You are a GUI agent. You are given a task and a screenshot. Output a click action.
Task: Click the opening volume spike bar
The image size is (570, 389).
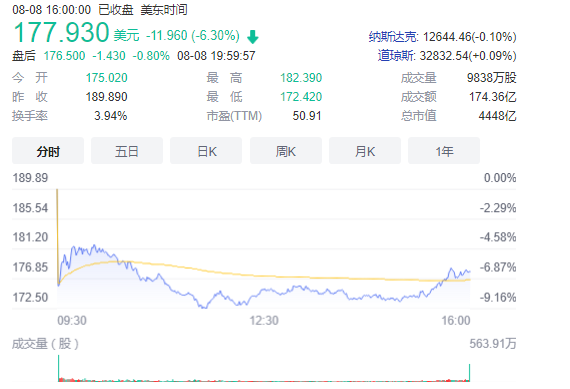[x=59, y=368]
